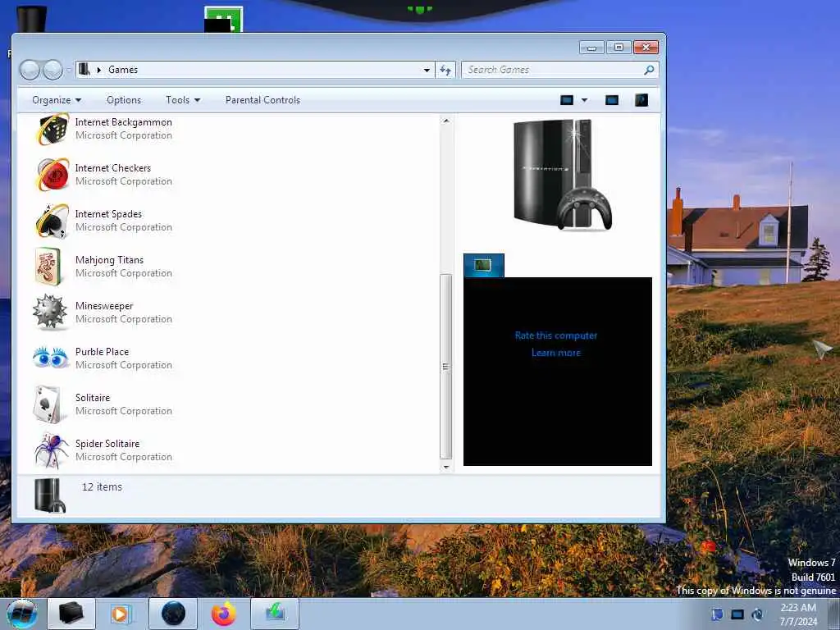The width and height of the screenshot is (840, 630).
Task: Click the Back navigation button
Action: point(30,70)
